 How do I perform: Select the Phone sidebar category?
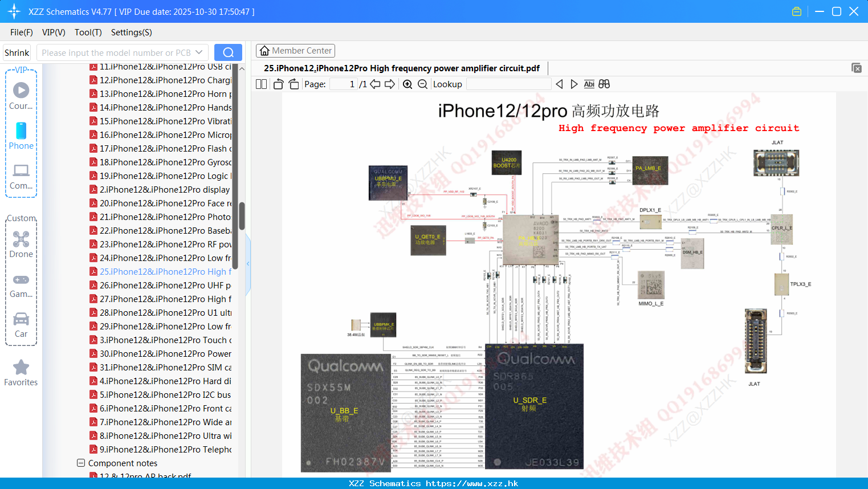pos(21,136)
